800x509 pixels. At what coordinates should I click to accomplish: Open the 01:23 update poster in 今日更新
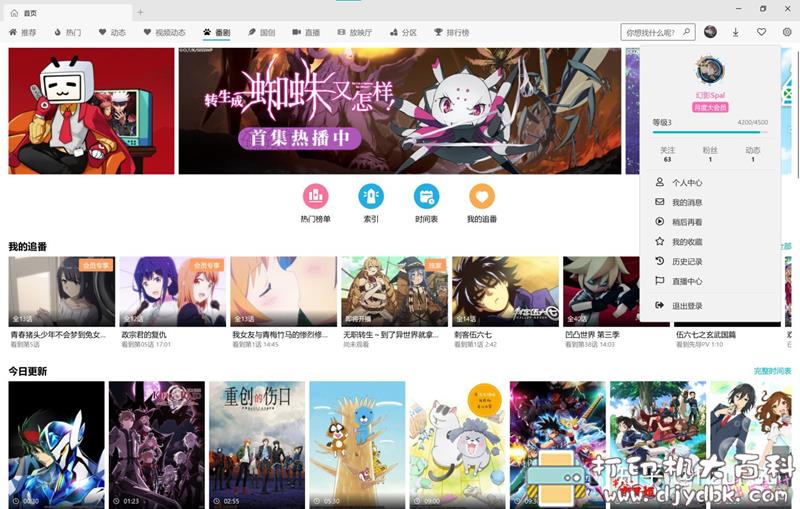(x=157, y=445)
